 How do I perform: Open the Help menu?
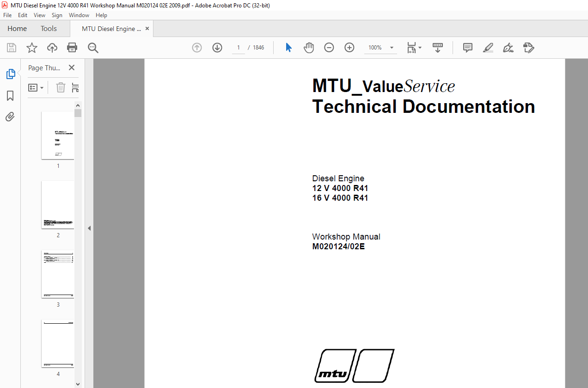click(x=101, y=15)
